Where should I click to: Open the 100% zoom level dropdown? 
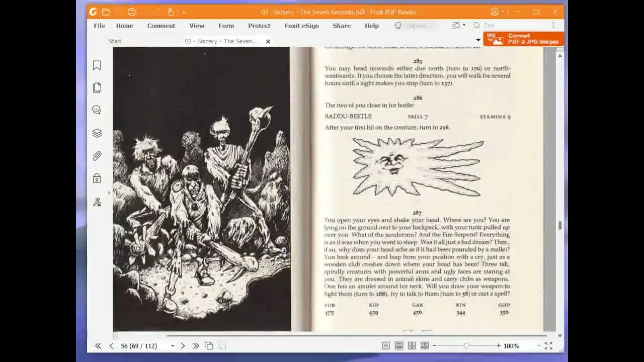(538, 346)
